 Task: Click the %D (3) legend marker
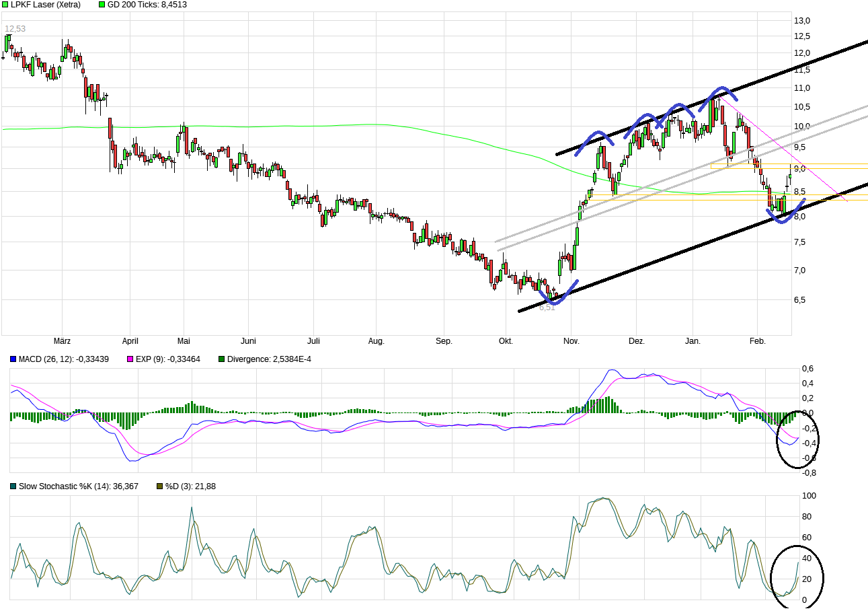[159, 486]
